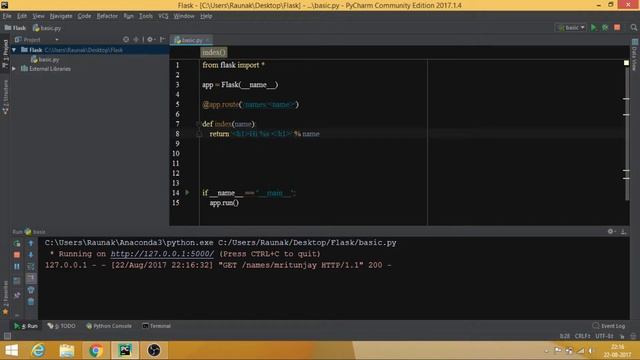Viewport: 640px width, 360px height.
Task: Click the layout icon in the Run panel
Action: pos(17,281)
